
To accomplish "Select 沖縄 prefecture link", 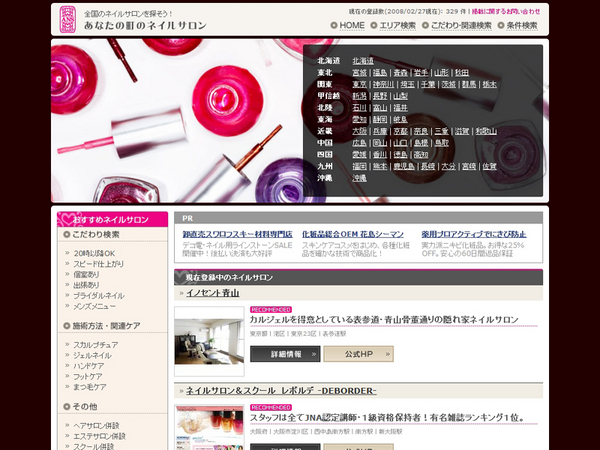I will 359,178.
